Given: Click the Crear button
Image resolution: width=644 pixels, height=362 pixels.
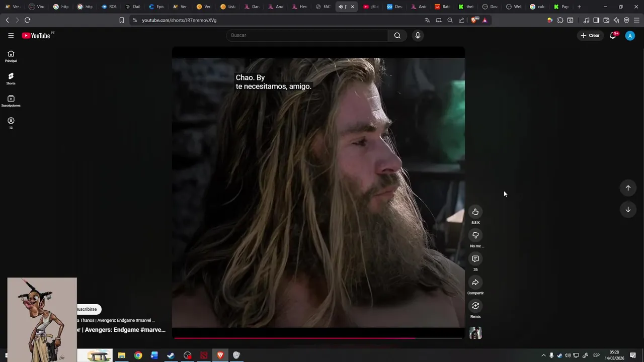Looking at the screenshot, I should click(590, 35).
